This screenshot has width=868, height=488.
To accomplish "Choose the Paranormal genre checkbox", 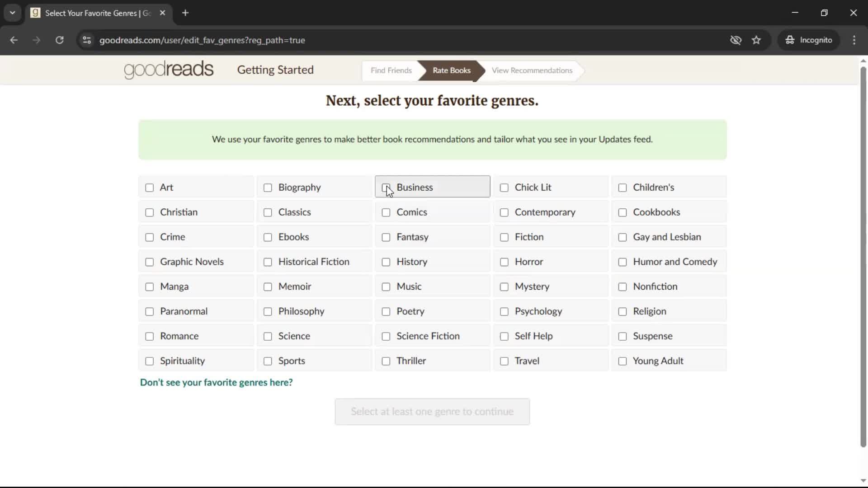I will point(150,312).
